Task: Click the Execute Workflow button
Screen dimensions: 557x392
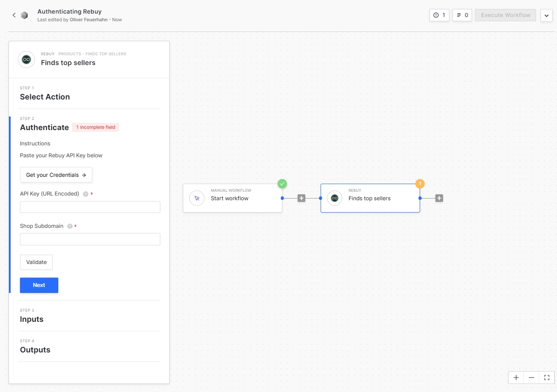Action: coord(506,15)
